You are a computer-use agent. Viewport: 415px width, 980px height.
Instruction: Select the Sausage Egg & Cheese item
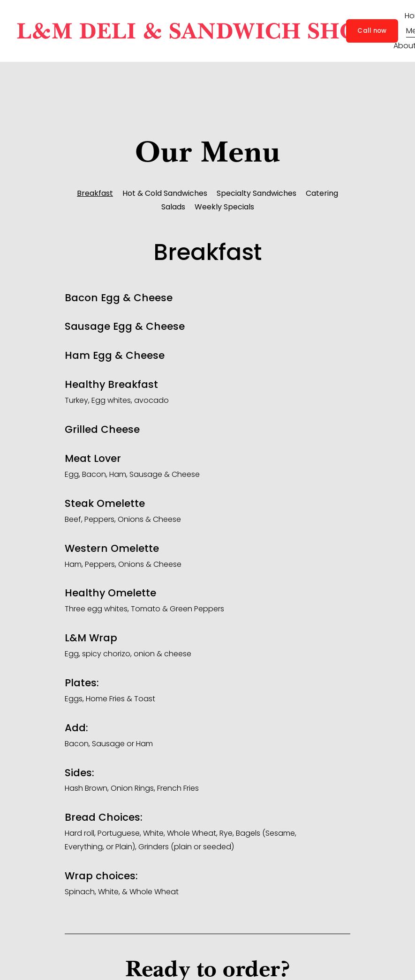click(125, 327)
